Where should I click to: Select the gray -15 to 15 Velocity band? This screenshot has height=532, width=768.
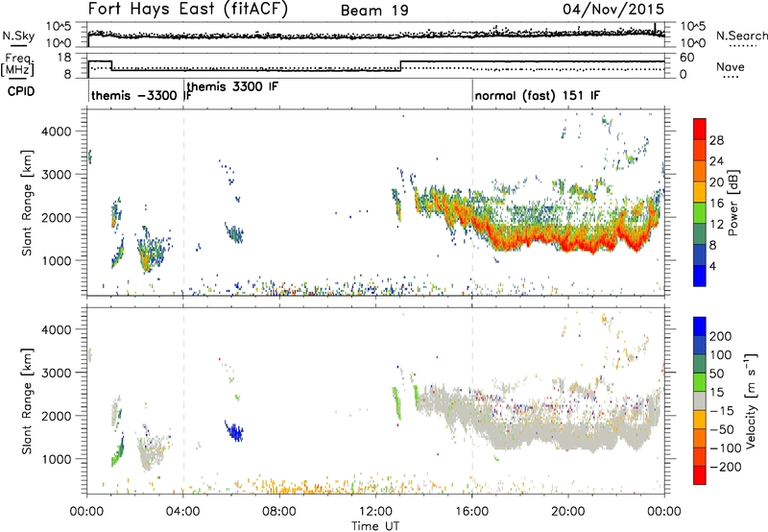coord(700,400)
